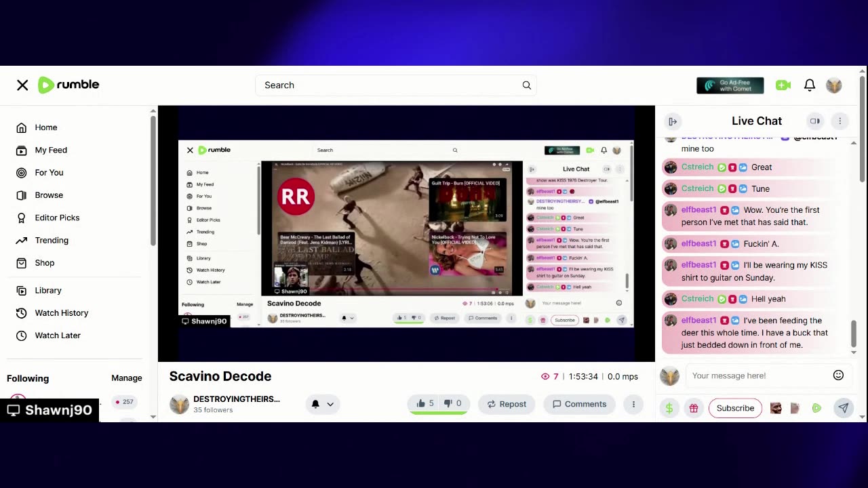Focus the Search input field
The height and width of the screenshot is (488, 868).
(396, 85)
